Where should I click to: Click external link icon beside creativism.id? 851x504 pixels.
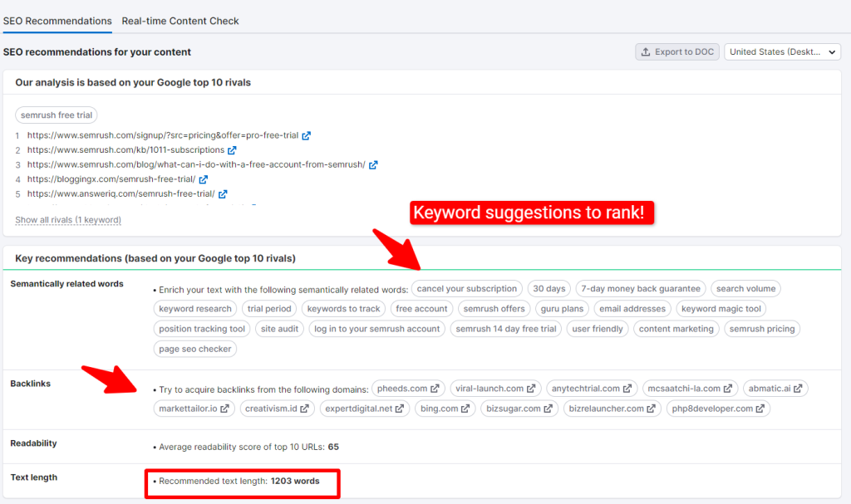click(x=304, y=409)
